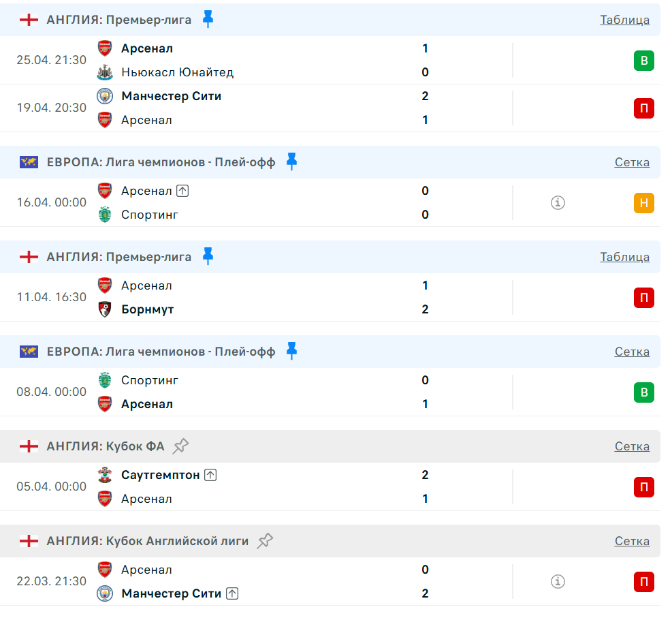This screenshot has height=618, width=672.
Task: Click Борнмут club crest
Action: coord(104,309)
